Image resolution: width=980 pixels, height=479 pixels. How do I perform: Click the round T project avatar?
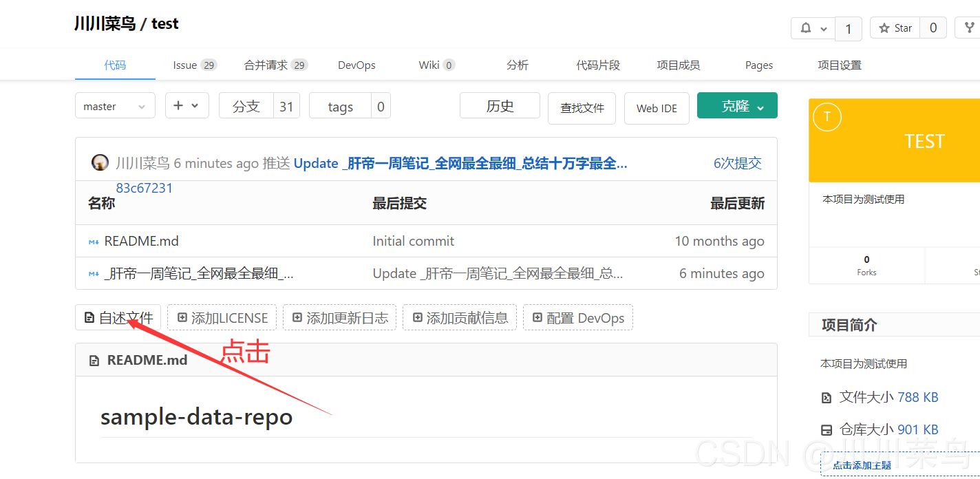(x=827, y=118)
